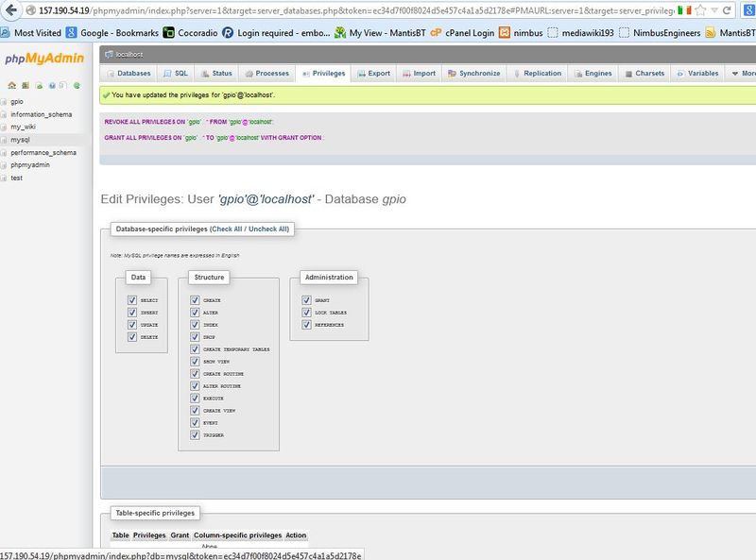
Task: Switch to the SQL tab
Action: 176,74
